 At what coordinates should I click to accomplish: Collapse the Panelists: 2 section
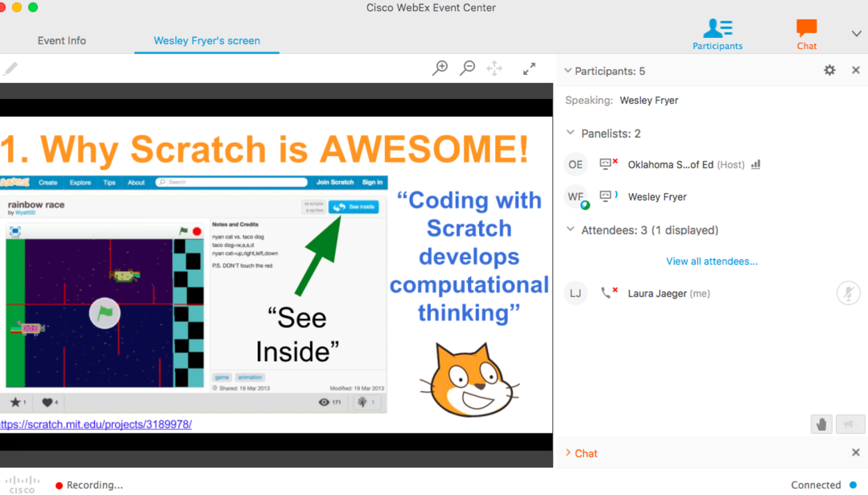[x=570, y=133]
